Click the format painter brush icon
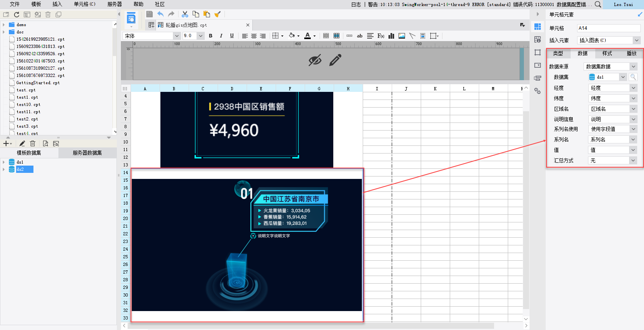 pyautogui.click(x=218, y=14)
